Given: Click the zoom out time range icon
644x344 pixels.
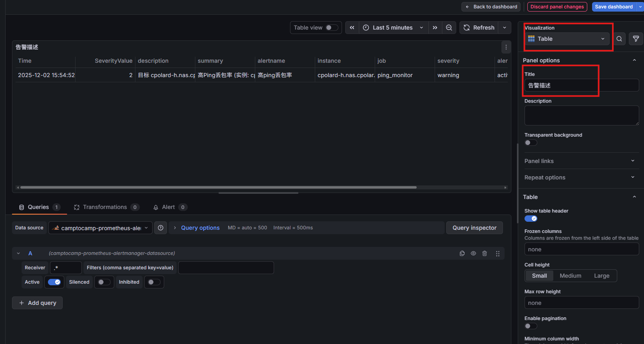Looking at the screenshot, I should coord(449,28).
